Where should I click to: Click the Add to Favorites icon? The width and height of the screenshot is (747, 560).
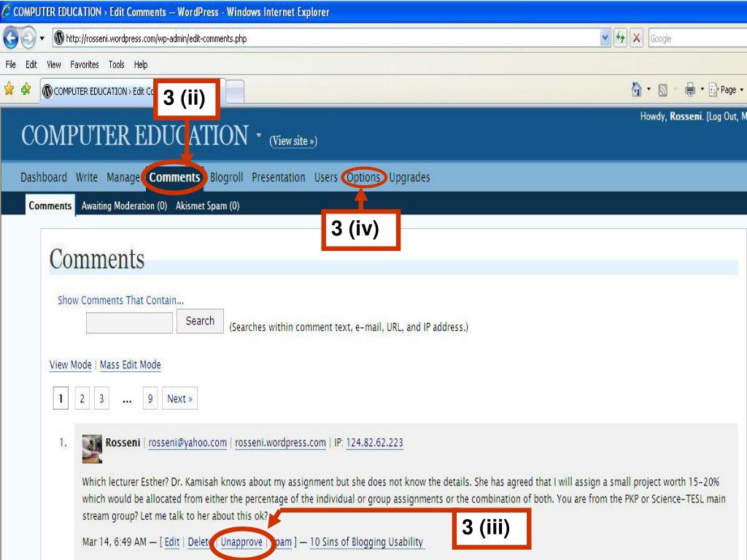pyautogui.click(x=26, y=89)
